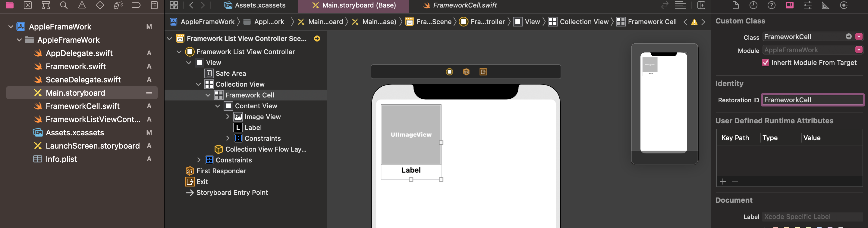This screenshot has height=228, width=868.
Task: Open the Test navigator diamond icon
Action: click(100, 5)
